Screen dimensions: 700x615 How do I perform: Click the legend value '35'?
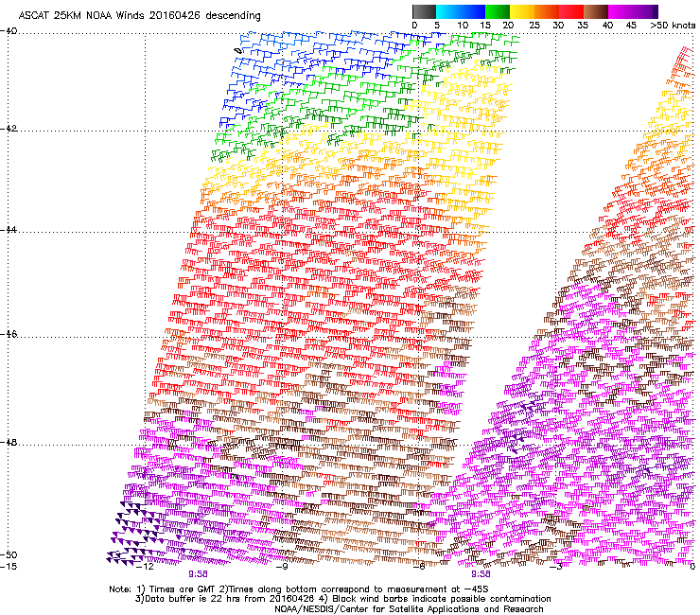tap(583, 25)
